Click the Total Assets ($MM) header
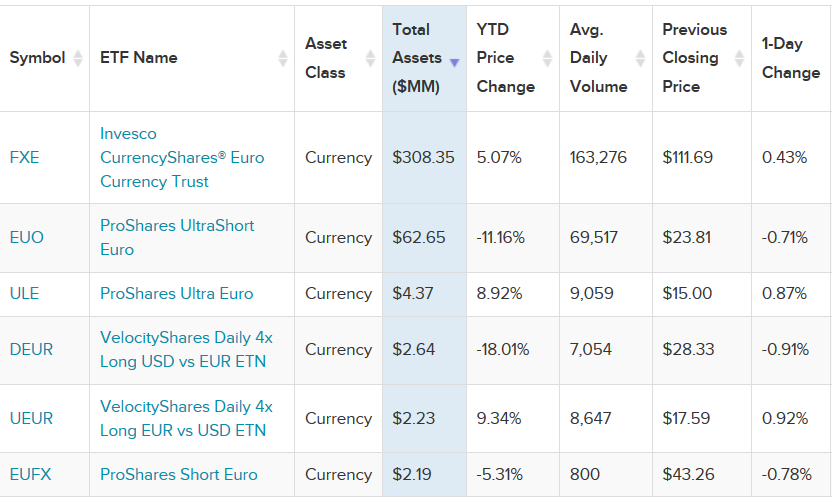 tap(424, 58)
